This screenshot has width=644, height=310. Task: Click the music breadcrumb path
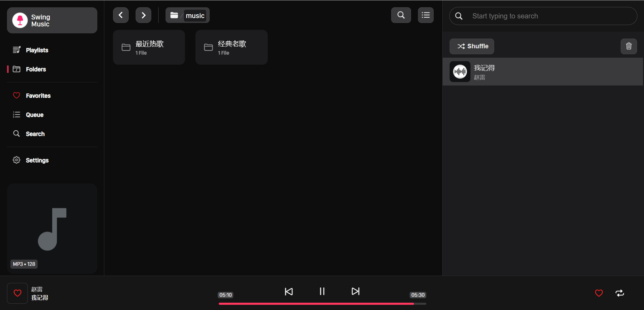click(x=195, y=16)
